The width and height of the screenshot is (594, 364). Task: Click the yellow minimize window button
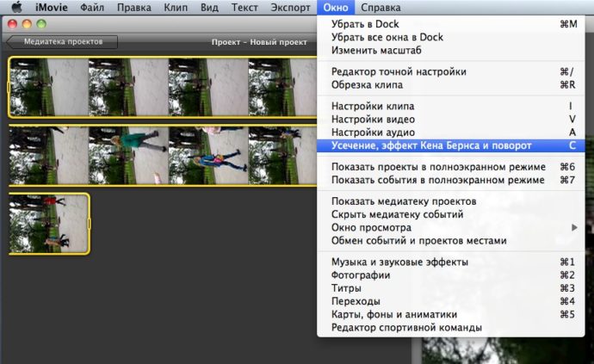pos(27,24)
